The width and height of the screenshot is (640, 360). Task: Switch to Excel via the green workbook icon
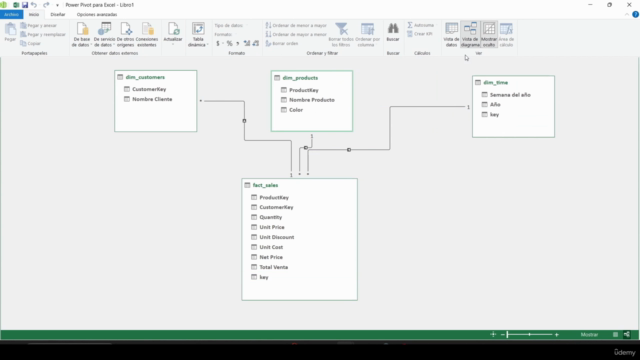16,5
